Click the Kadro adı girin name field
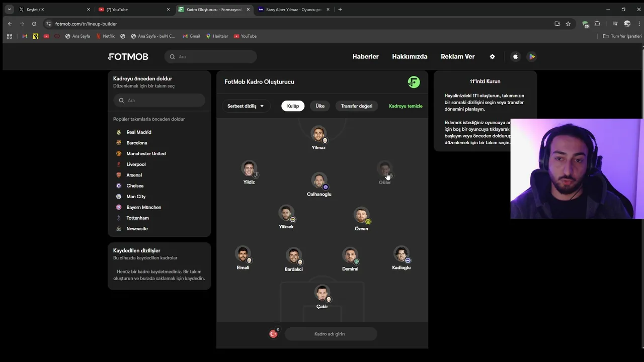This screenshot has height=362, width=644. tap(331, 334)
